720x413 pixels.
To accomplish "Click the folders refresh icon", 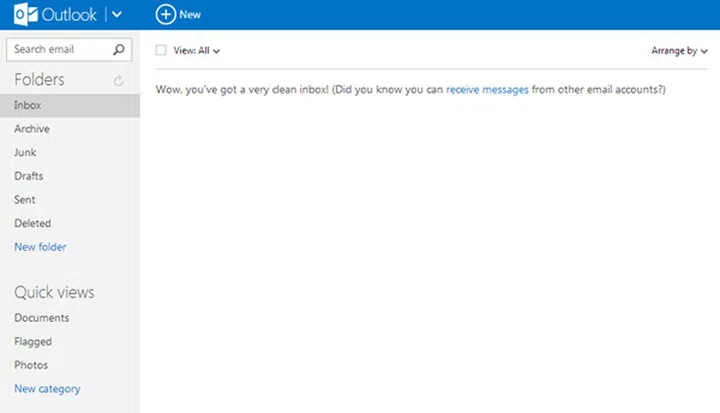I will point(119,80).
